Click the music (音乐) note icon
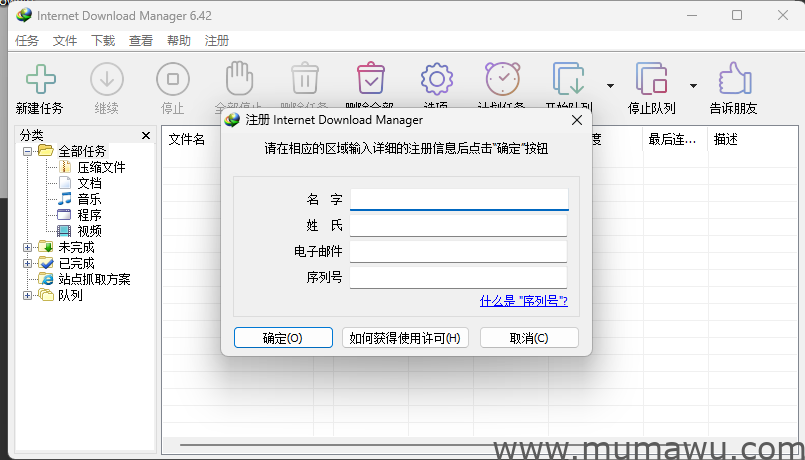Viewport: 805px width, 460px height. (65, 199)
